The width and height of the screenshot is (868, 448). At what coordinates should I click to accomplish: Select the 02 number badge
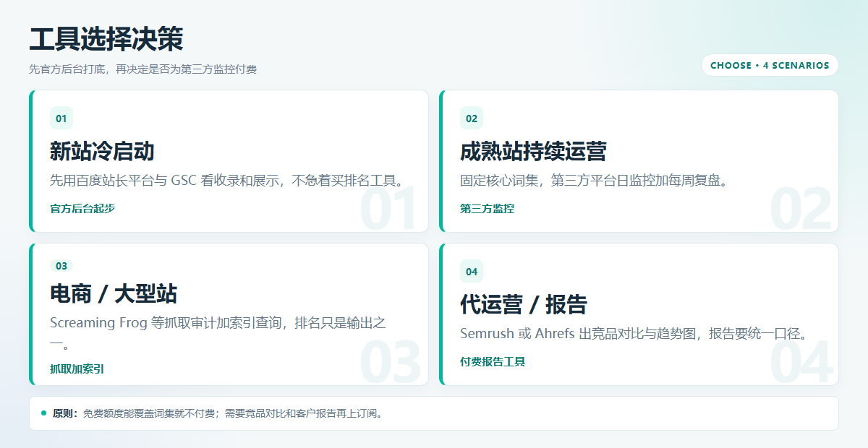[472, 119]
